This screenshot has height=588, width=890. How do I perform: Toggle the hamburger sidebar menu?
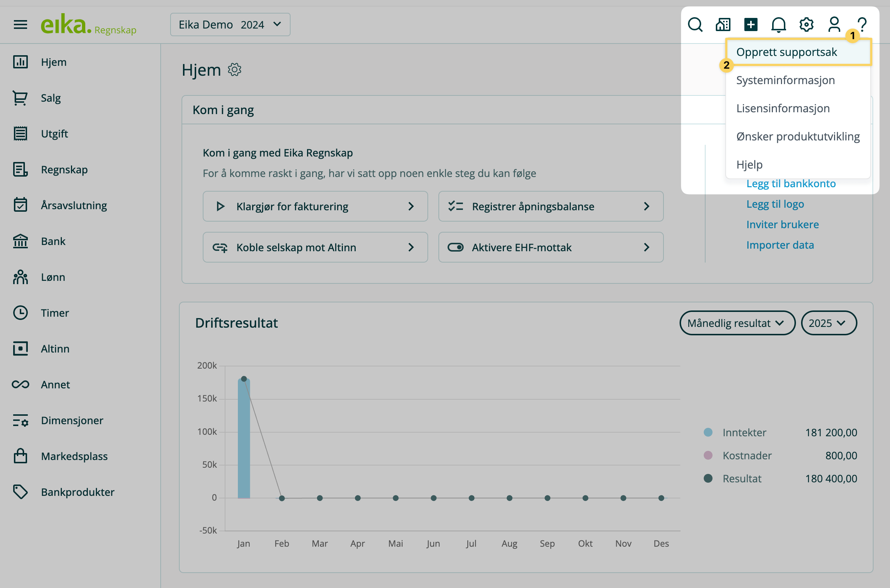pos(20,25)
